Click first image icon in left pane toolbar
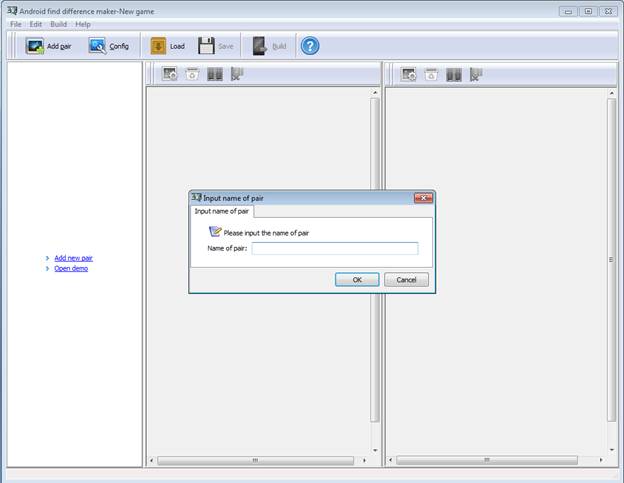Screen dimensions: 624x483 [x=170, y=74]
